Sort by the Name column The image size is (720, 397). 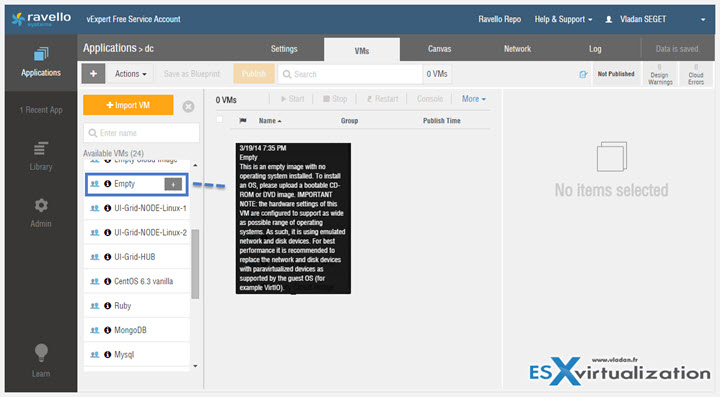(270, 121)
